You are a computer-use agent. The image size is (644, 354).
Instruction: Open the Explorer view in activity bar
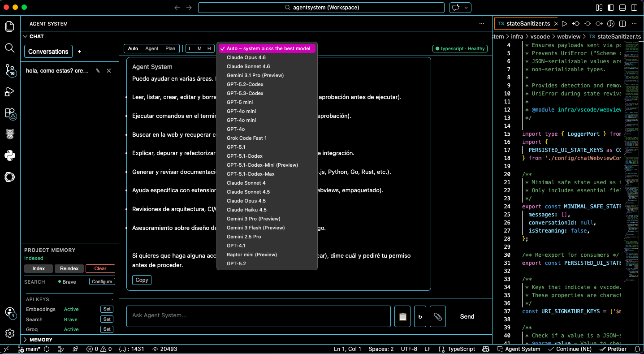click(9, 26)
